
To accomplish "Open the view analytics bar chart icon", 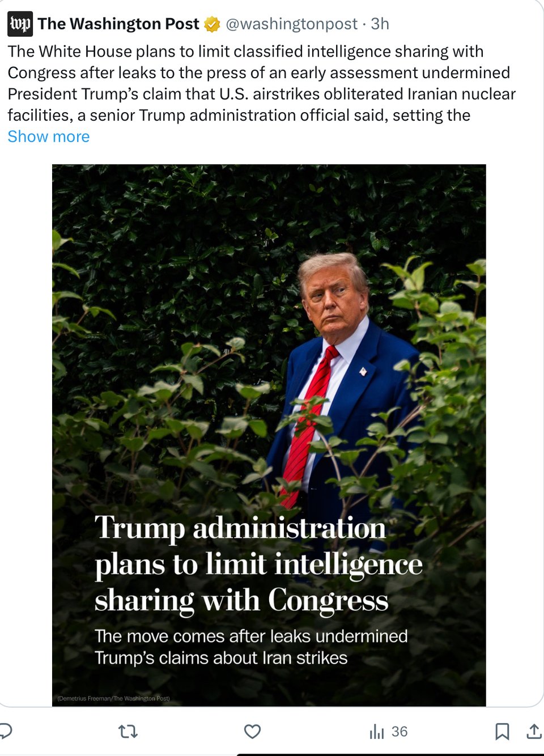I will (x=376, y=732).
